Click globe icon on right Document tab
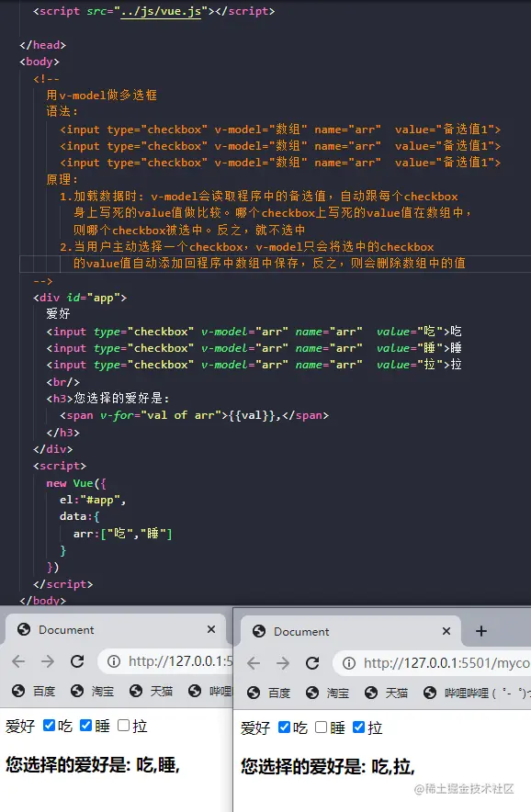531x812 pixels. pos(259,631)
